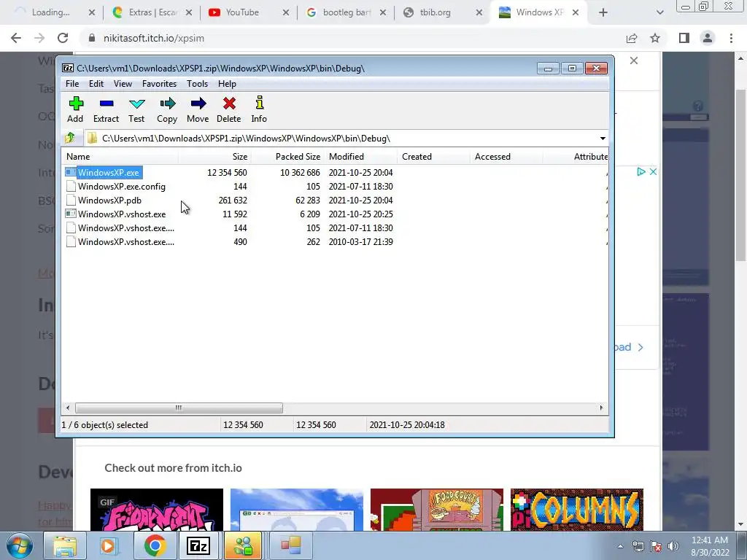Open Chrome tab search chevron

659,12
